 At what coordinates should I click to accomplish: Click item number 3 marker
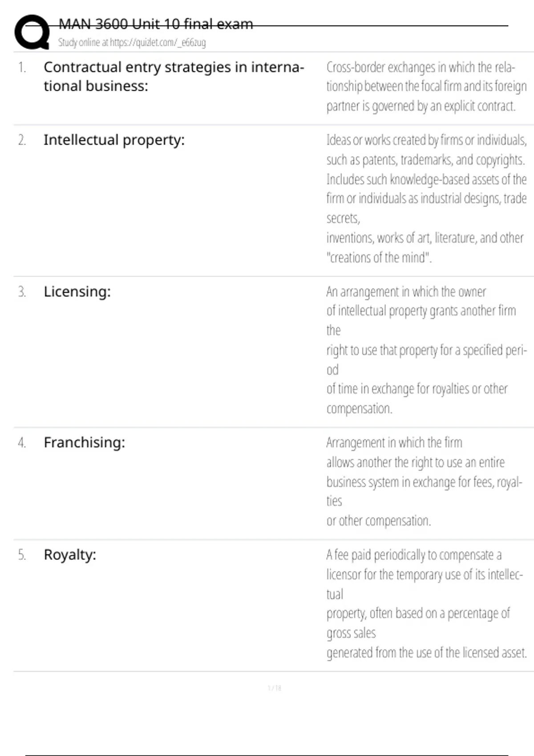pyautogui.click(x=22, y=292)
